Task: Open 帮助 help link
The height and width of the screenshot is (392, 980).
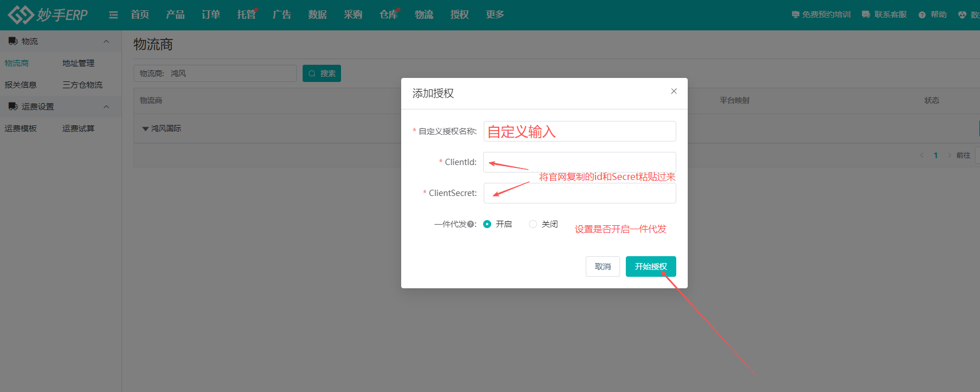Action: [939, 15]
